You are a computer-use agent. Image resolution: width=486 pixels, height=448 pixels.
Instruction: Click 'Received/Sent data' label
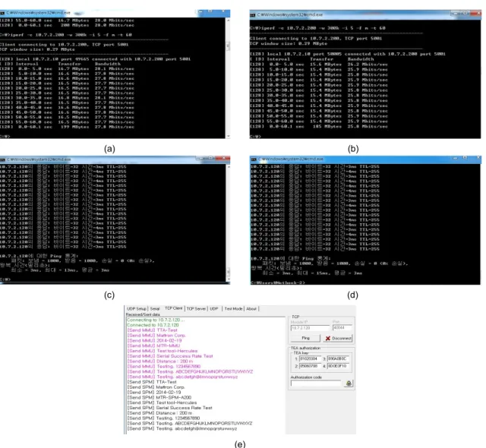[143, 314]
